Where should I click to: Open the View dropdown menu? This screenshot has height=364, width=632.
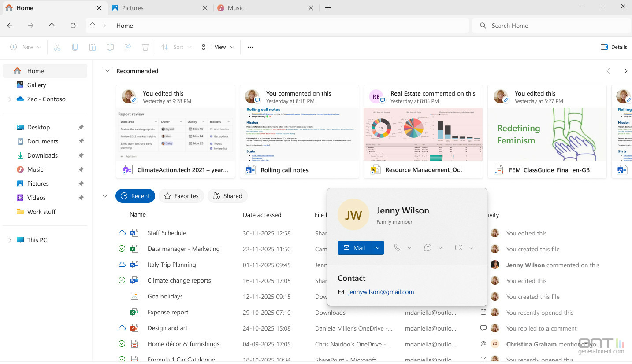point(218,47)
